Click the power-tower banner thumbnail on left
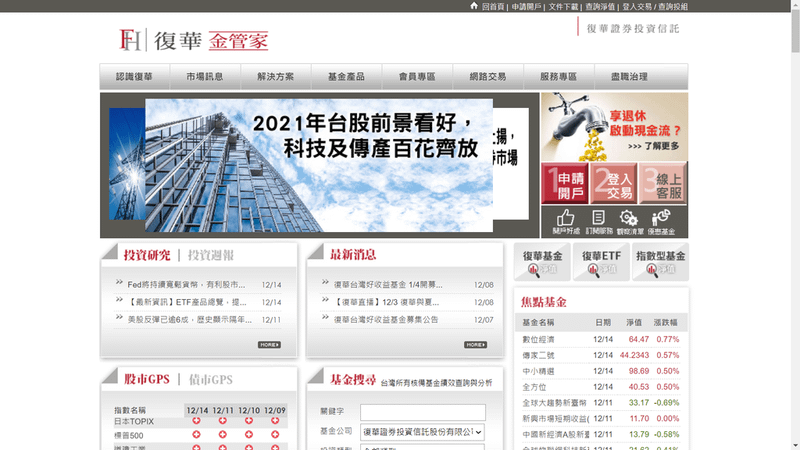Viewport: 800px width, 450px height. pyautogui.click(x=127, y=164)
